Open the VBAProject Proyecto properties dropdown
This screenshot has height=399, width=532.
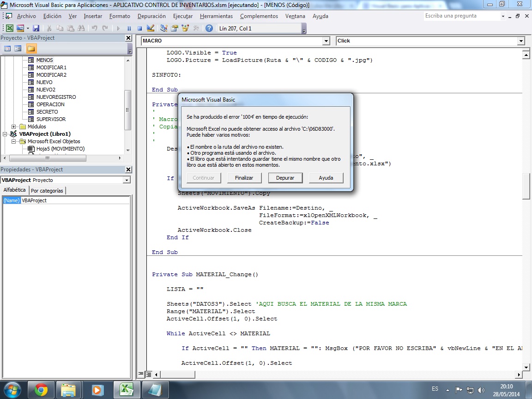[127, 180]
